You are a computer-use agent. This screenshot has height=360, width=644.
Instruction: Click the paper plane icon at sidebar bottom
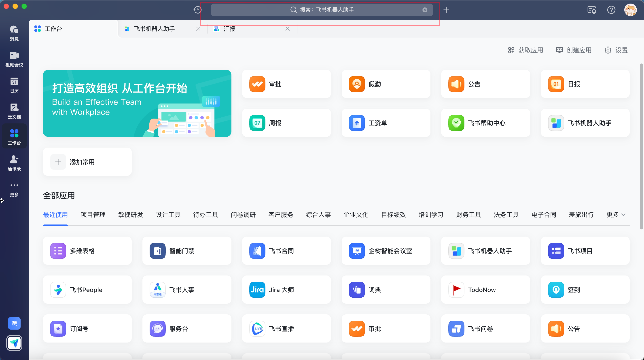[14, 343]
